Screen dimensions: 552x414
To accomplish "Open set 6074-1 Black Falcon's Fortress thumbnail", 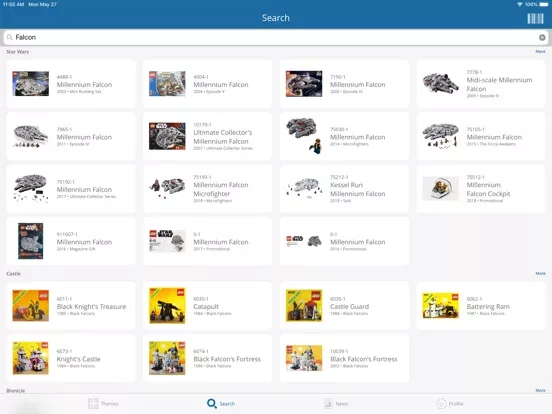I will point(167,358).
